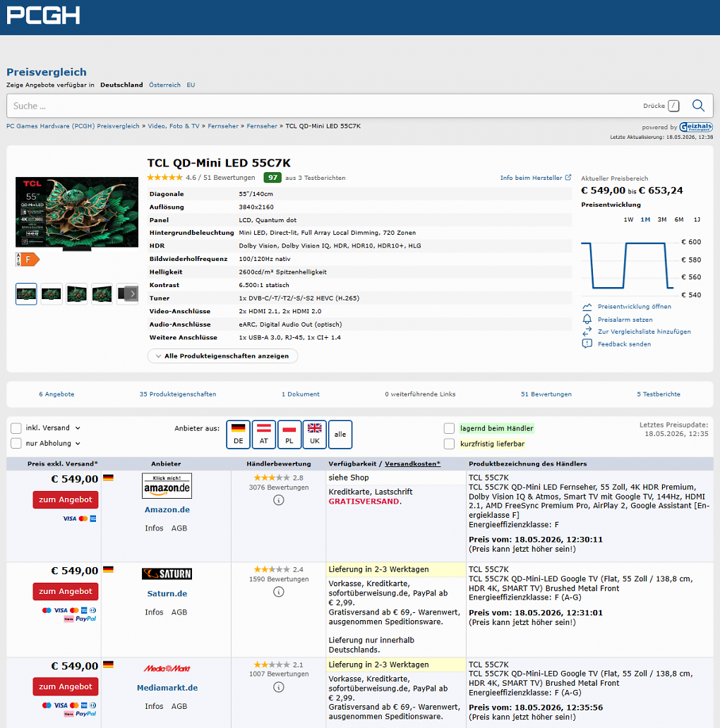Click the external link icon next to Hersteller
Image resolution: width=720 pixels, height=728 pixels.
point(568,177)
